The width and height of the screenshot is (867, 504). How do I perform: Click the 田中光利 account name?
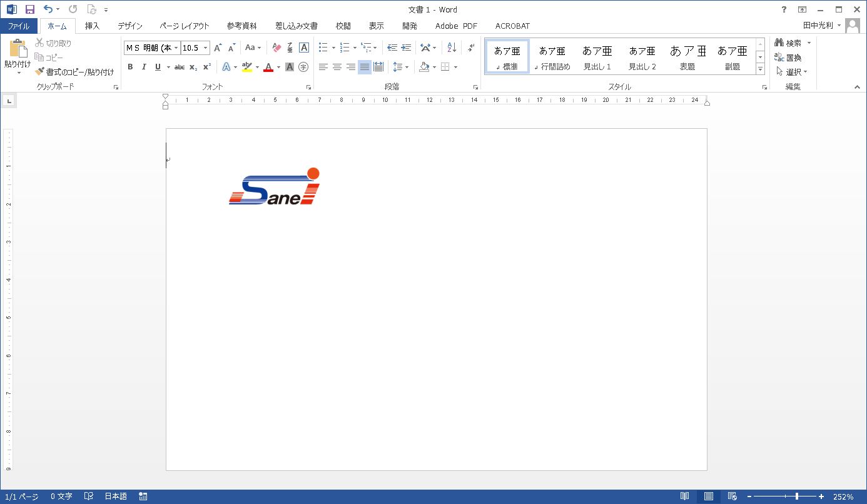(x=818, y=26)
